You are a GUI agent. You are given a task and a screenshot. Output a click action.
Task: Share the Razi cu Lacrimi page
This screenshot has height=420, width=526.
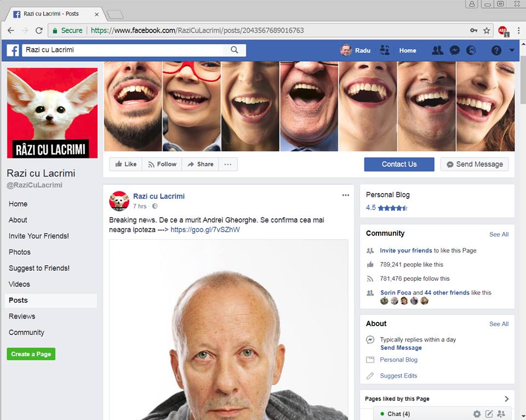click(201, 164)
